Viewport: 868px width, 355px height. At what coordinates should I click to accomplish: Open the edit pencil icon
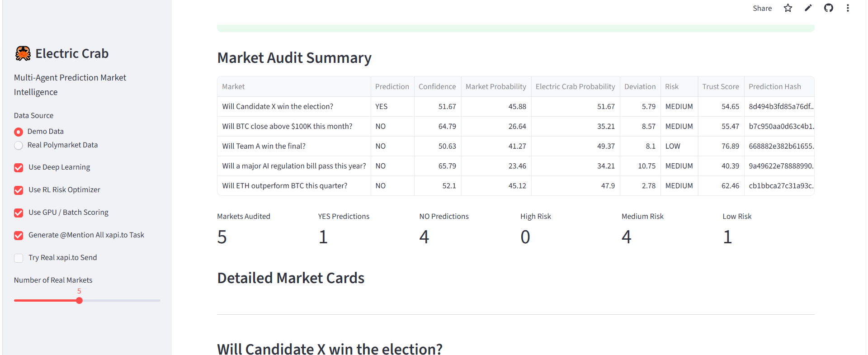point(808,8)
